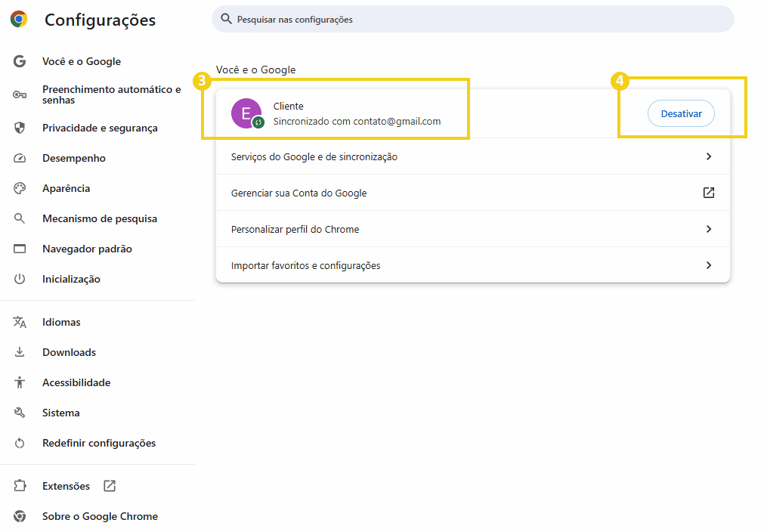Open Aparência settings
Screen dimensions: 764x532
pos(67,188)
